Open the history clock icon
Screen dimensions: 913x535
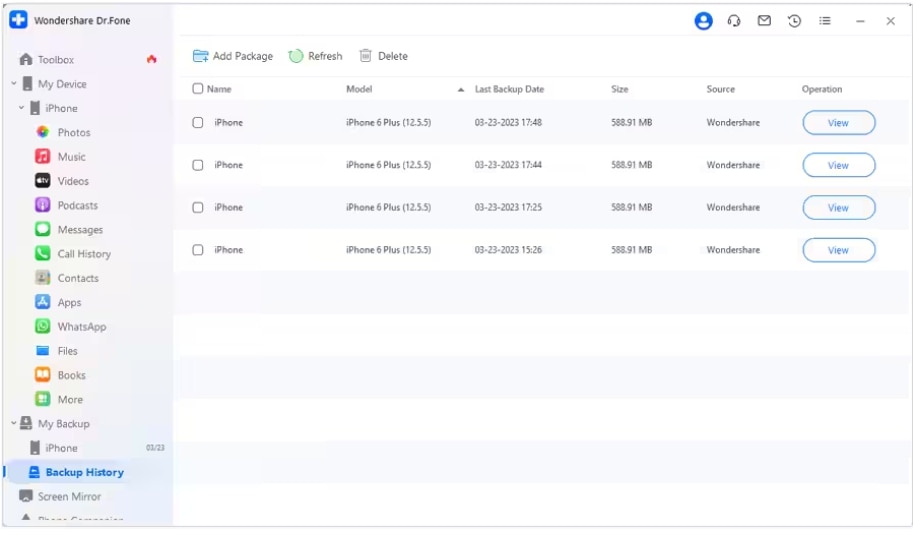[794, 21]
